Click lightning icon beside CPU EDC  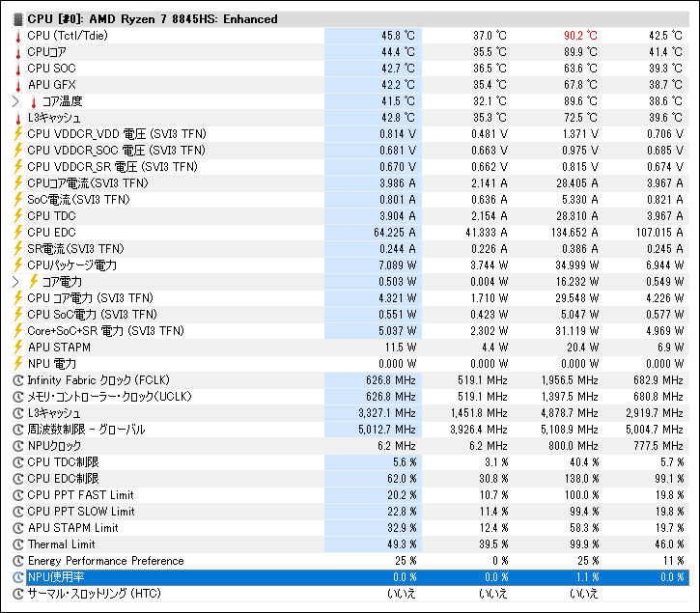point(18,233)
